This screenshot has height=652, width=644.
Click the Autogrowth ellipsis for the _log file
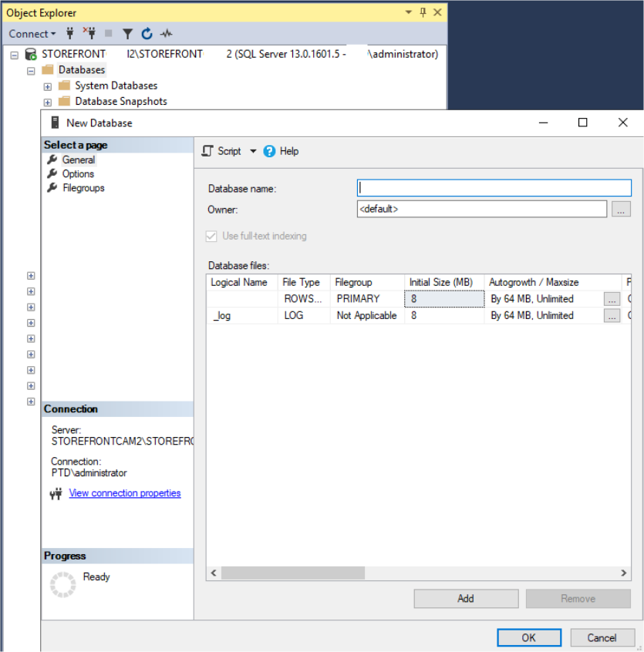(x=612, y=315)
